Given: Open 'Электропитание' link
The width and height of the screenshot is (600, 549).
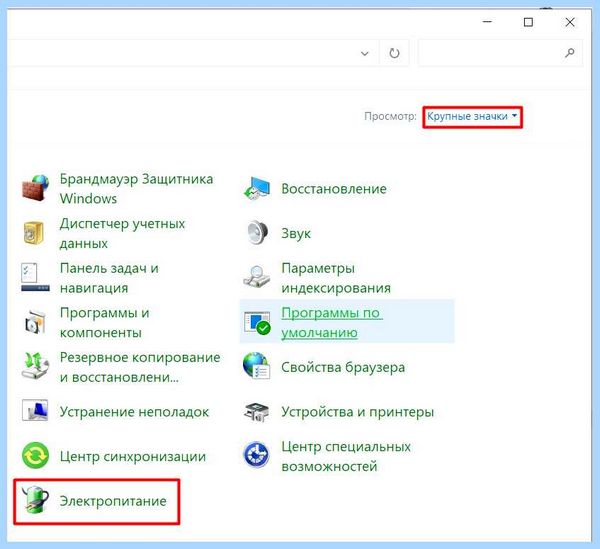Looking at the screenshot, I should tap(113, 501).
